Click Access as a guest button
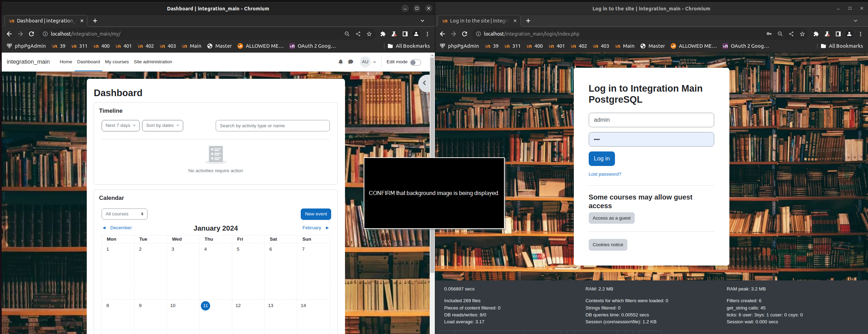This screenshot has width=868, height=334. pyautogui.click(x=612, y=218)
